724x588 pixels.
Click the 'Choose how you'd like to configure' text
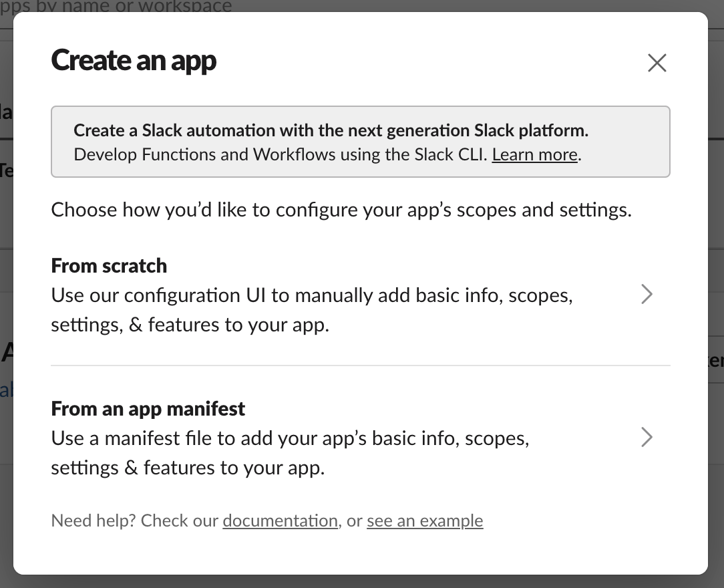click(x=341, y=210)
